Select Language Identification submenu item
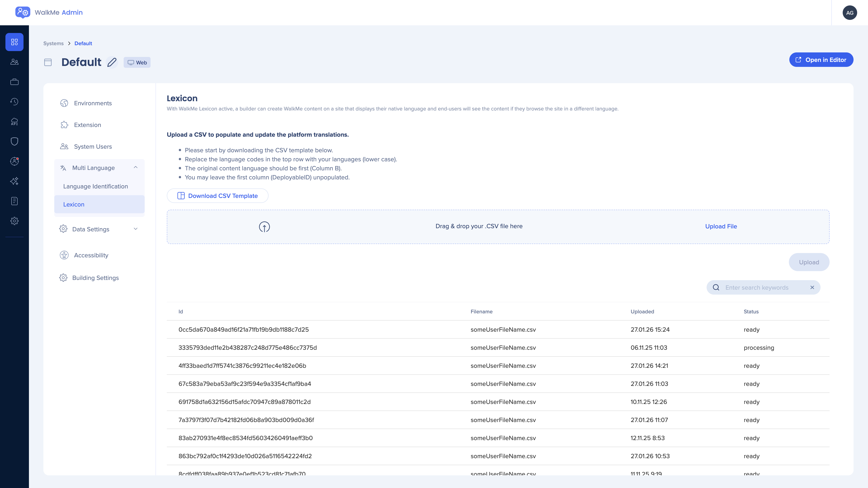This screenshot has height=488, width=868. pyautogui.click(x=95, y=186)
